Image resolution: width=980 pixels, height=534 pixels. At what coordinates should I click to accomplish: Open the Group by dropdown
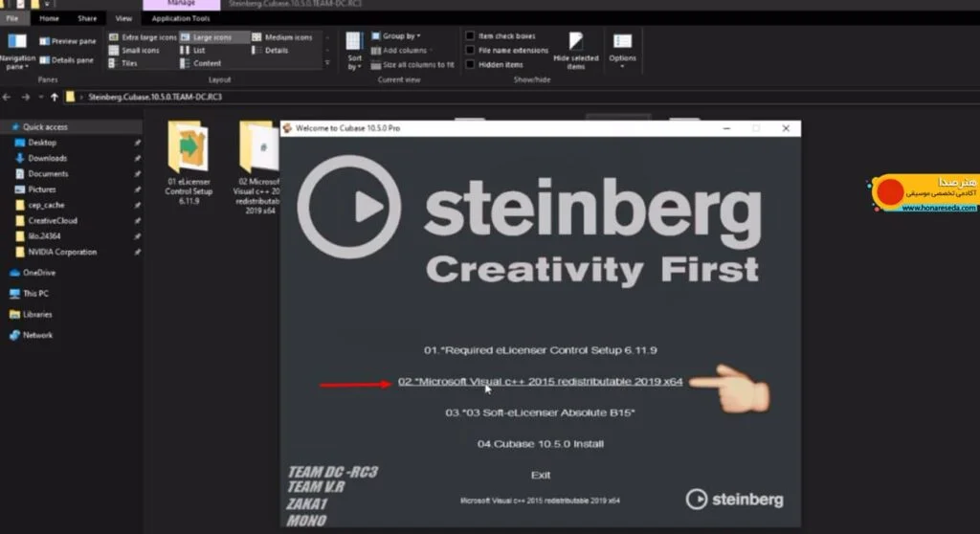click(395, 36)
